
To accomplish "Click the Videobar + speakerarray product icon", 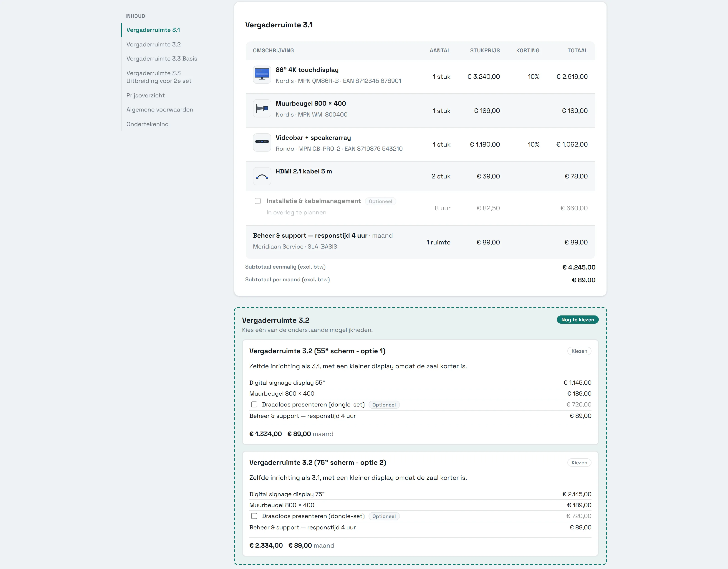I will [262, 142].
